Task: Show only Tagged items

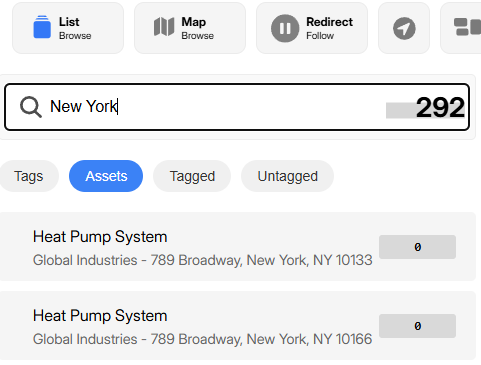Action: click(x=192, y=176)
